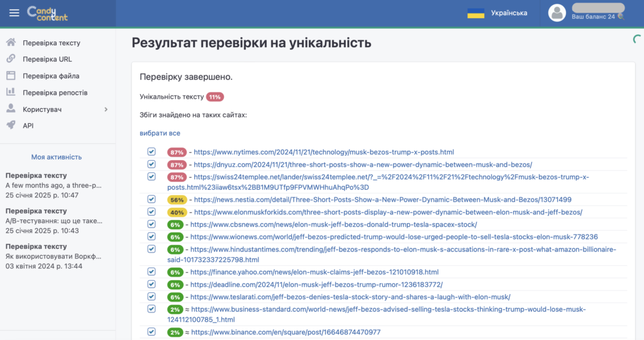Uncheck the nytimes.com result checkbox
This screenshot has height=340, width=644.
click(x=152, y=151)
